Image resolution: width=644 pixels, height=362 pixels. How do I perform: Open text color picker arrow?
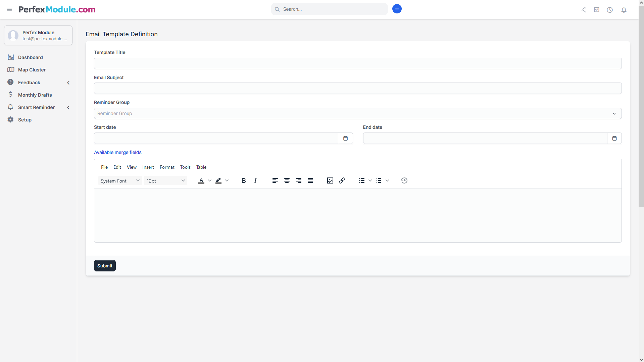[x=210, y=180]
